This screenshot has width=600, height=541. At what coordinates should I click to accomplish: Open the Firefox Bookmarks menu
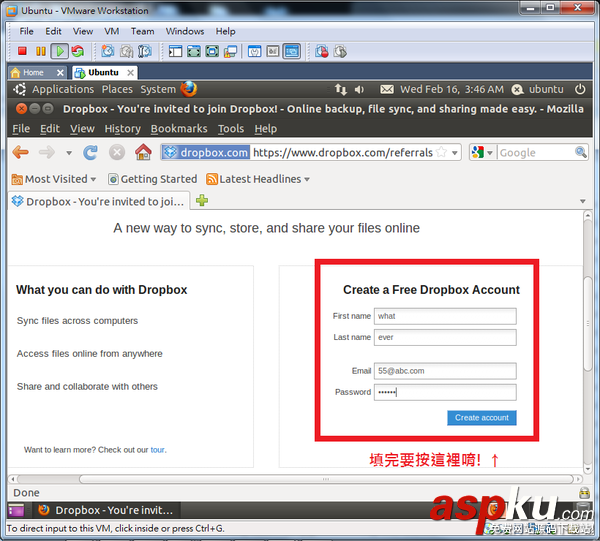[179, 129]
